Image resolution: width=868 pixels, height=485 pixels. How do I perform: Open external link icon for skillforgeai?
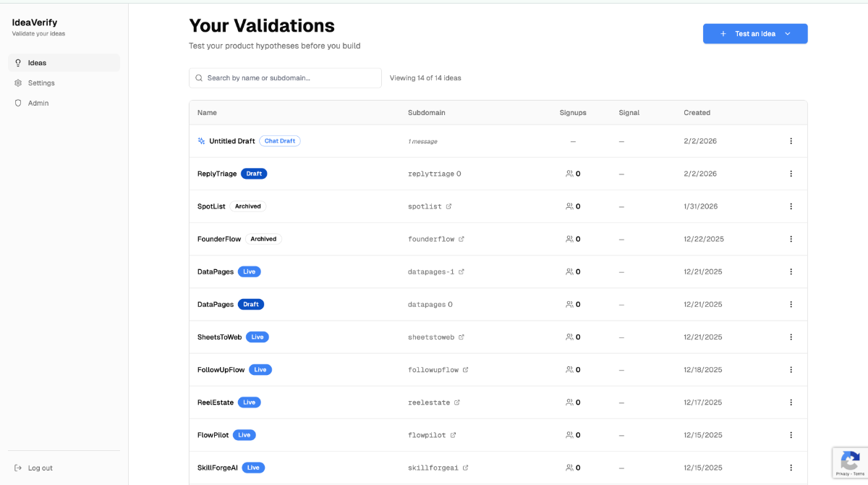(x=466, y=468)
